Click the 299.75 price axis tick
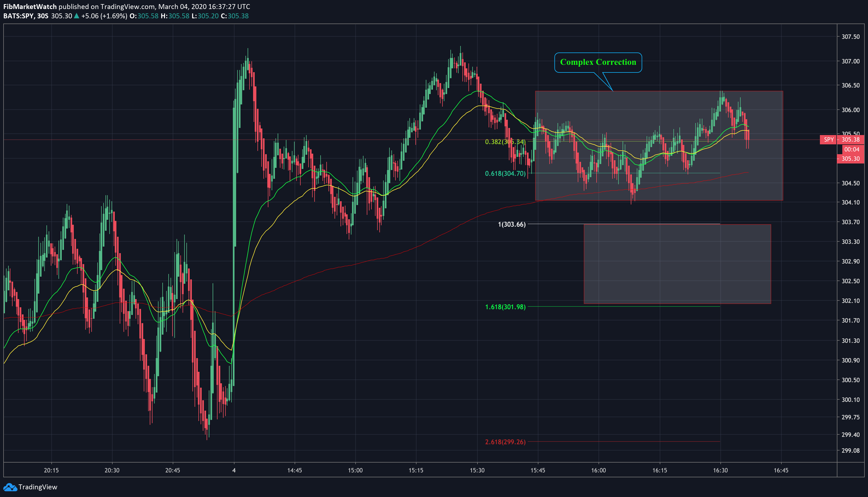This screenshot has height=497, width=868. coord(851,417)
